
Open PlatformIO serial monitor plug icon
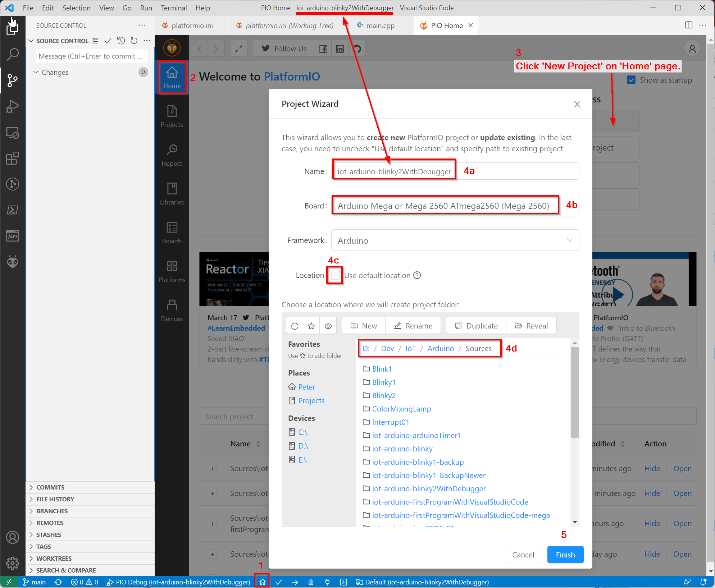(327, 582)
